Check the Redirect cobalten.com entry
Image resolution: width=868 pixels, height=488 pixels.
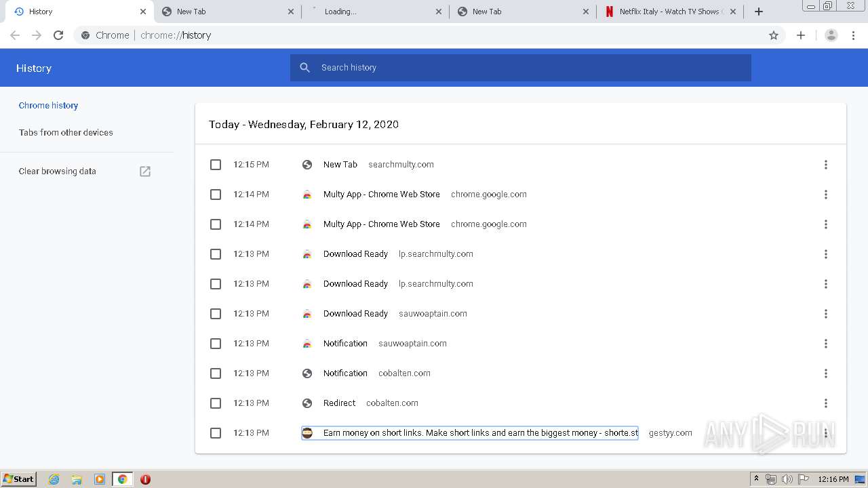216,403
